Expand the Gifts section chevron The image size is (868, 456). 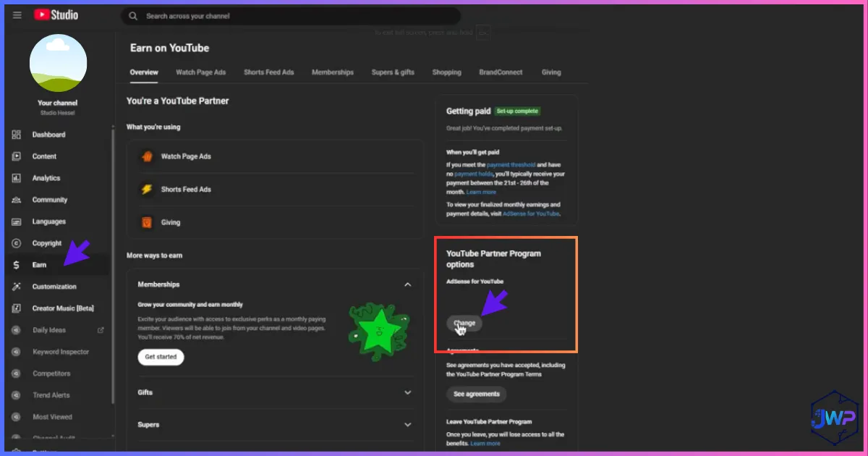(x=408, y=392)
